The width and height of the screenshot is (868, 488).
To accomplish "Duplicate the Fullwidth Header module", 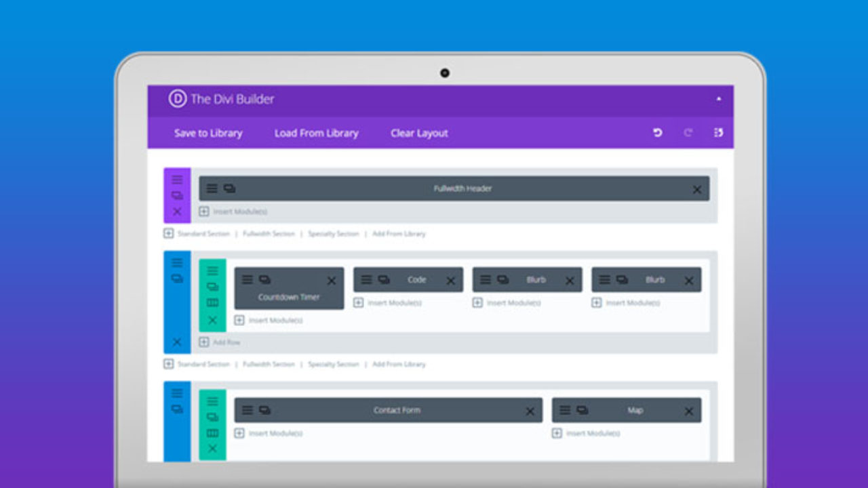I will pos(229,188).
